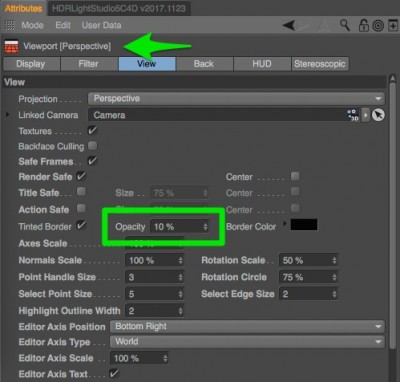Image resolution: width=400 pixels, height=382 pixels.
Task: Toggle the Tinted Border checkbox
Action: pos(81,225)
